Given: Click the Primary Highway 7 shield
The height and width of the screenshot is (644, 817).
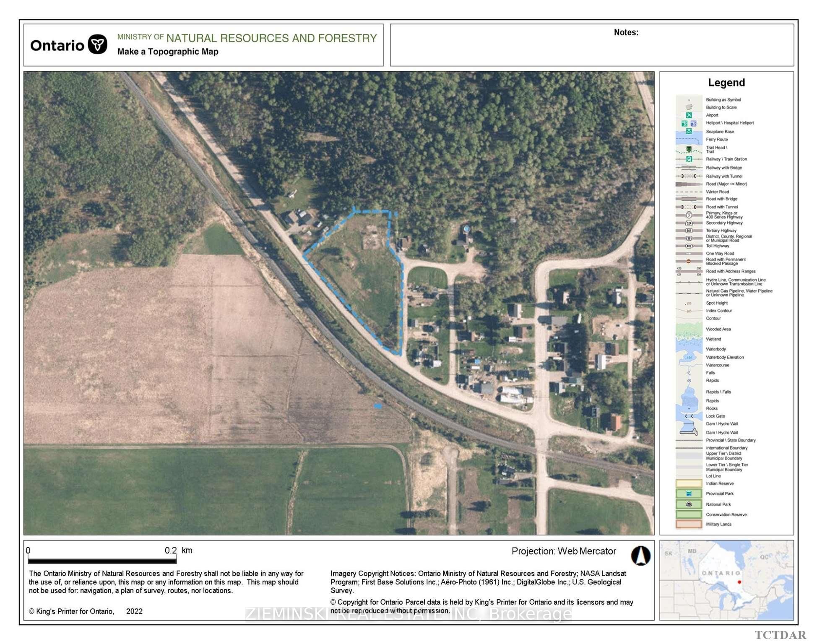Looking at the screenshot, I should pyautogui.click(x=689, y=215).
